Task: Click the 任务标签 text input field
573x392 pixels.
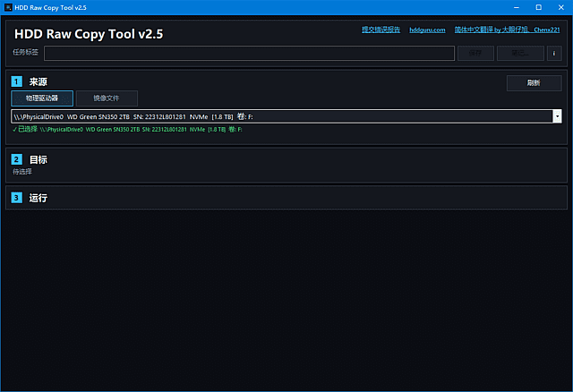Action: click(x=249, y=53)
